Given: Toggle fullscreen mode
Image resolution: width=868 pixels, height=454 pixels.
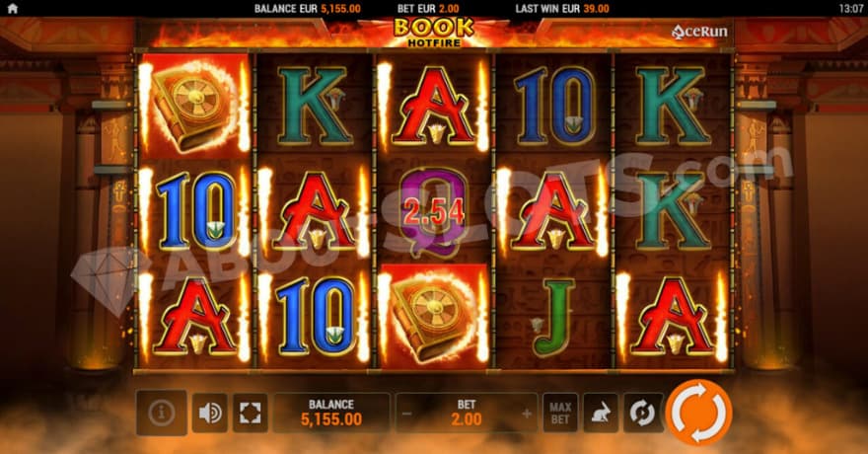Looking at the screenshot, I should point(251,413).
